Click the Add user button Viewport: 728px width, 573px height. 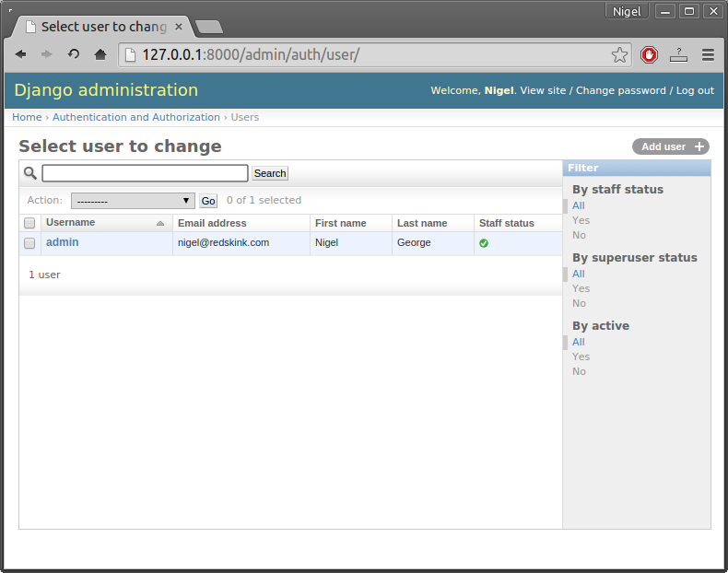671,146
